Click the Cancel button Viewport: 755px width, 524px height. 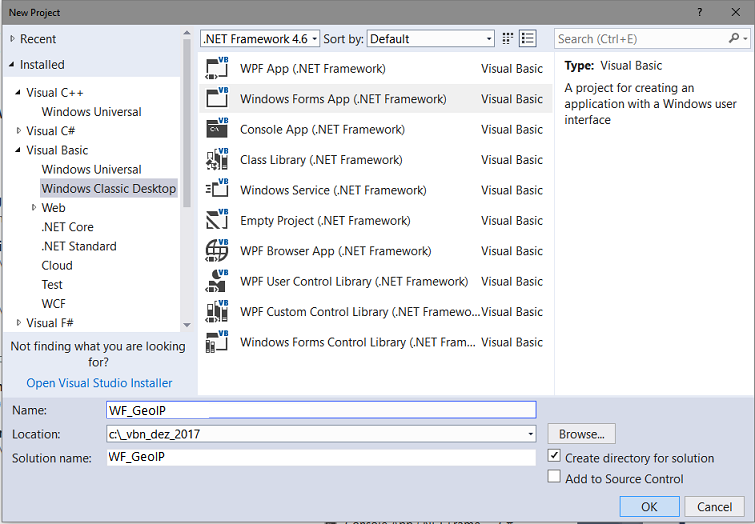coord(715,506)
